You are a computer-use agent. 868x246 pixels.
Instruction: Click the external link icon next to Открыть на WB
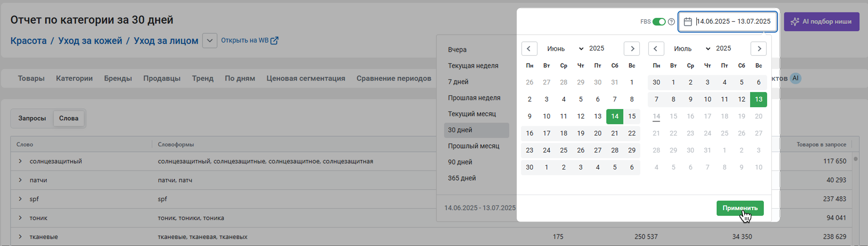[275, 41]
